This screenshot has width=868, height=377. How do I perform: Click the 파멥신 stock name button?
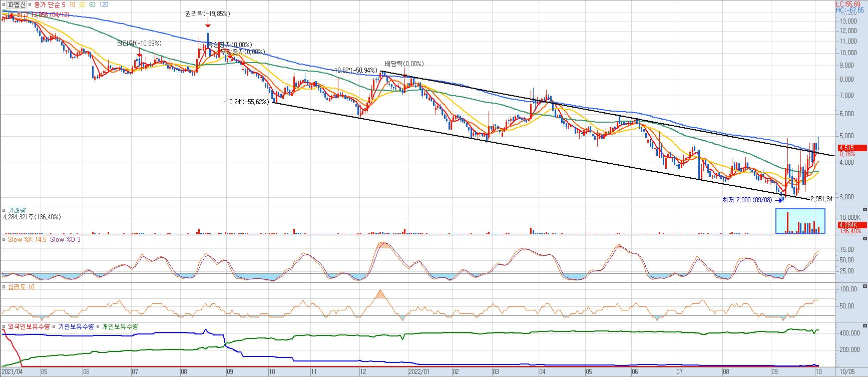point(16,5)
